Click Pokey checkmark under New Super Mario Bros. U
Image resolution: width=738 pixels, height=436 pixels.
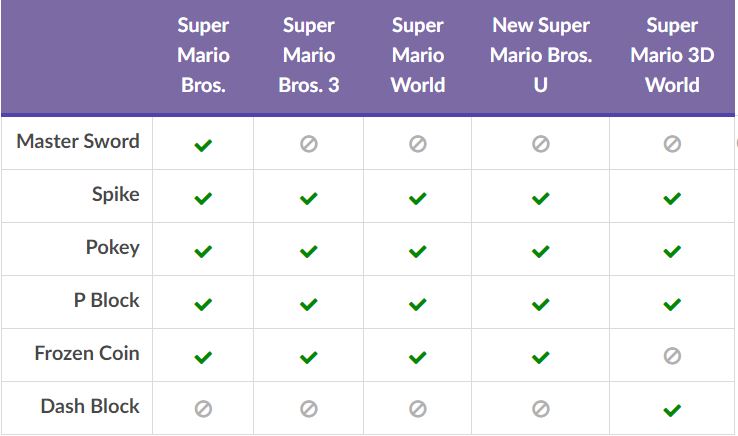click(x=540, y=251)
